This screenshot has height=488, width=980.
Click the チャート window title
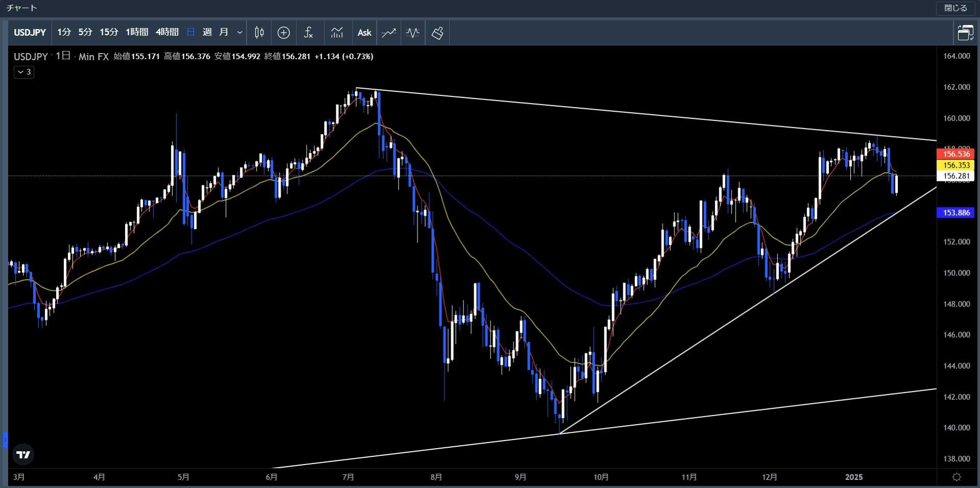click(21, 8)
